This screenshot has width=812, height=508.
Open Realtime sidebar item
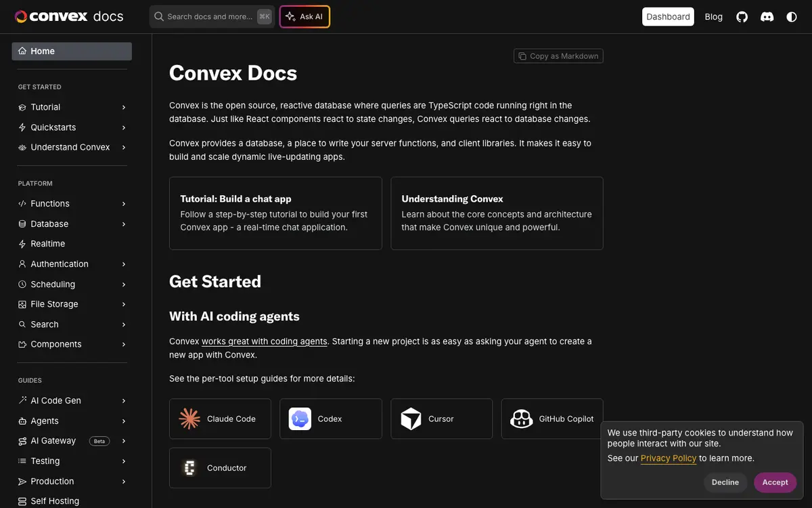[x=72, y=244]
